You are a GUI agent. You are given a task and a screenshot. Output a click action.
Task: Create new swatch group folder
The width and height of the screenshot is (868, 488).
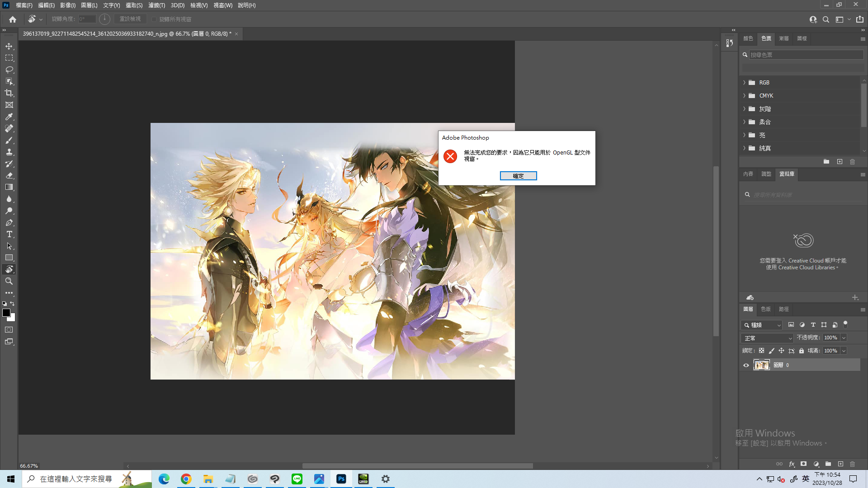(826, 162)
